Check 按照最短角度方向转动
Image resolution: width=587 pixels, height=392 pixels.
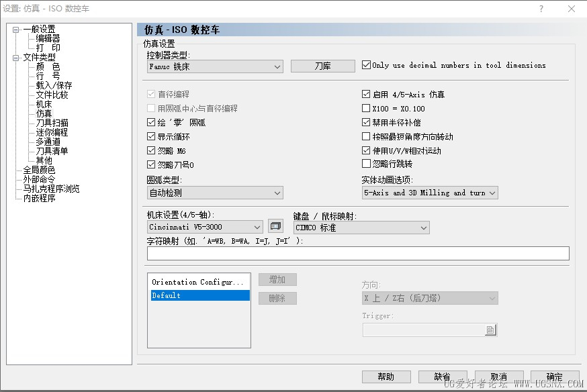[366, 136]
